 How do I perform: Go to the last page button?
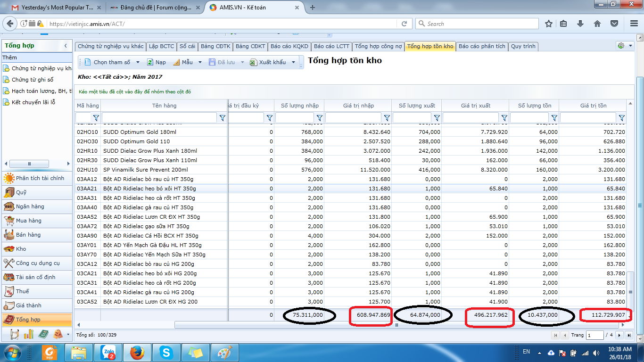(x=629, y=335)
